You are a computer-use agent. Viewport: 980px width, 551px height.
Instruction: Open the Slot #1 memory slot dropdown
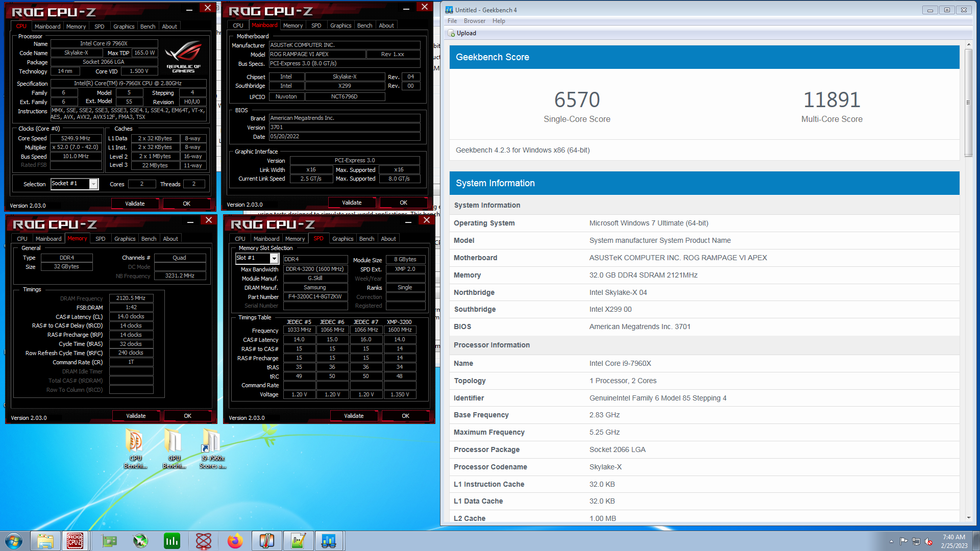click(x=274, y=259)
